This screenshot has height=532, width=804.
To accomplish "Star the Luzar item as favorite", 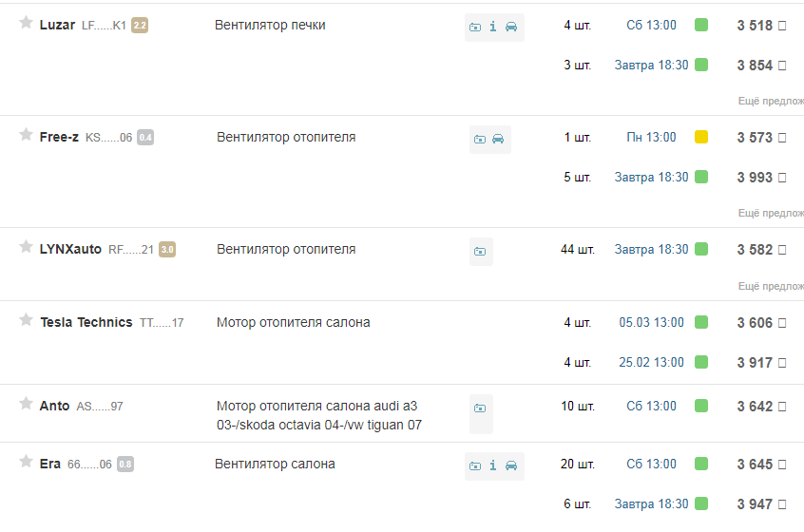I will (27, 23).
